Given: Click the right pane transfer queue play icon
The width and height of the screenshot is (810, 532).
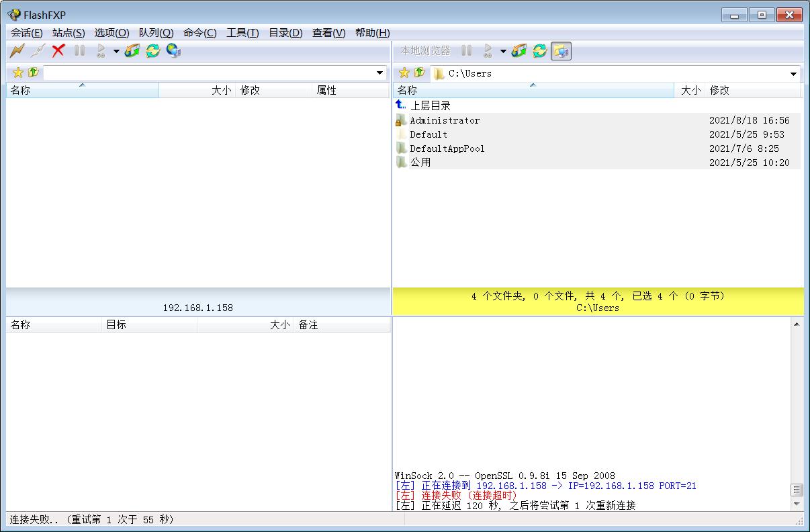Looking at the screenshot, I should 488,50.
